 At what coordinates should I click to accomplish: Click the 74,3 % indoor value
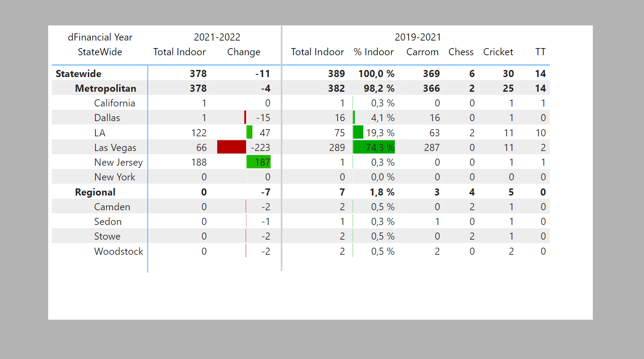380,147
